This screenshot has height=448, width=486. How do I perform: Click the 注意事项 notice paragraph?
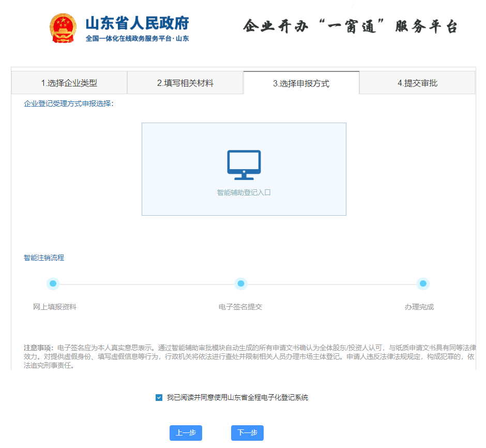[x=249, y=356]
